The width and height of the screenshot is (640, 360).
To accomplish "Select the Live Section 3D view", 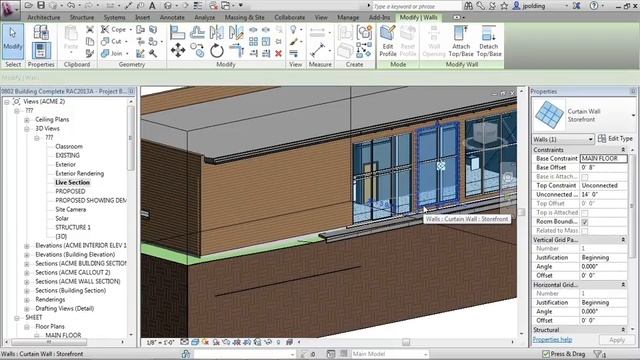I will click(x=72, y=182).
